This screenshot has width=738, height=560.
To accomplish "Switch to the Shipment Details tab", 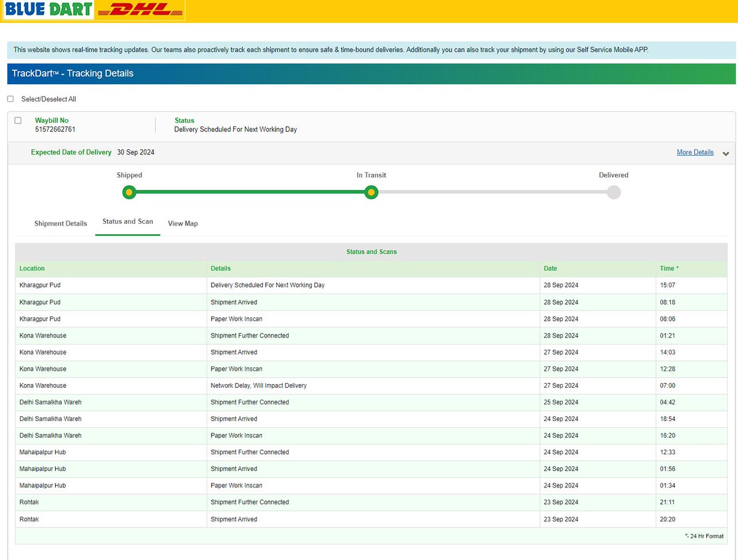I will (x=61, y=223).
